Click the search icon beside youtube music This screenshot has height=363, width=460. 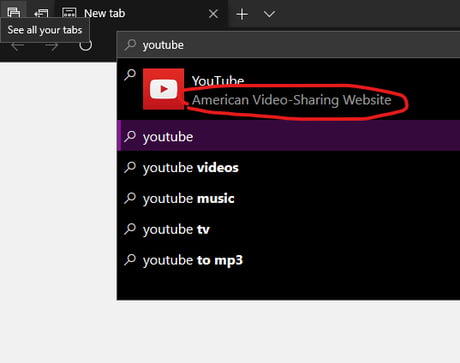130,198
